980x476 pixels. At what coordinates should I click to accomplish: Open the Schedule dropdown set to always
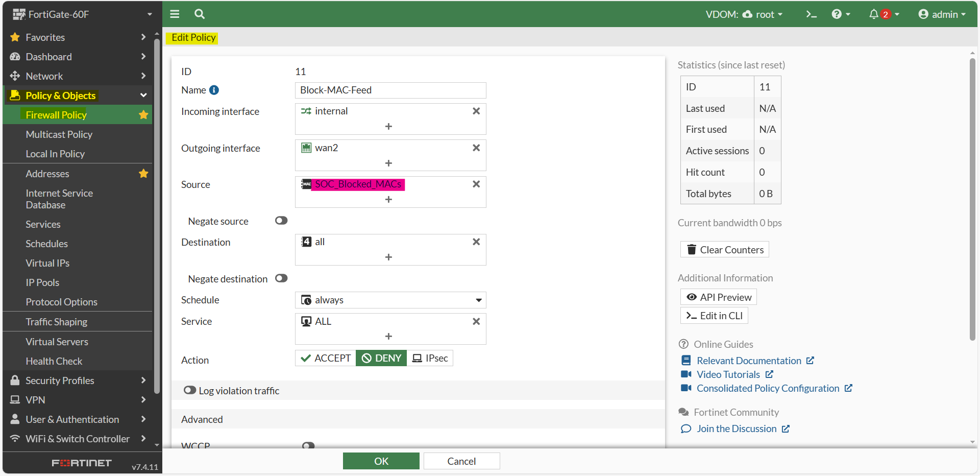pyautogui.click(x=390, y=300)
